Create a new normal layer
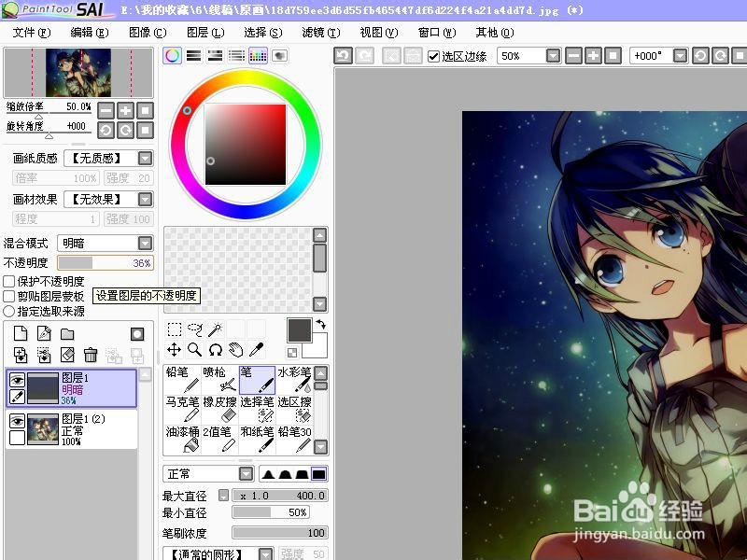Image resolution: width=747 pixels, height=560 pixels. click(21, 333)
